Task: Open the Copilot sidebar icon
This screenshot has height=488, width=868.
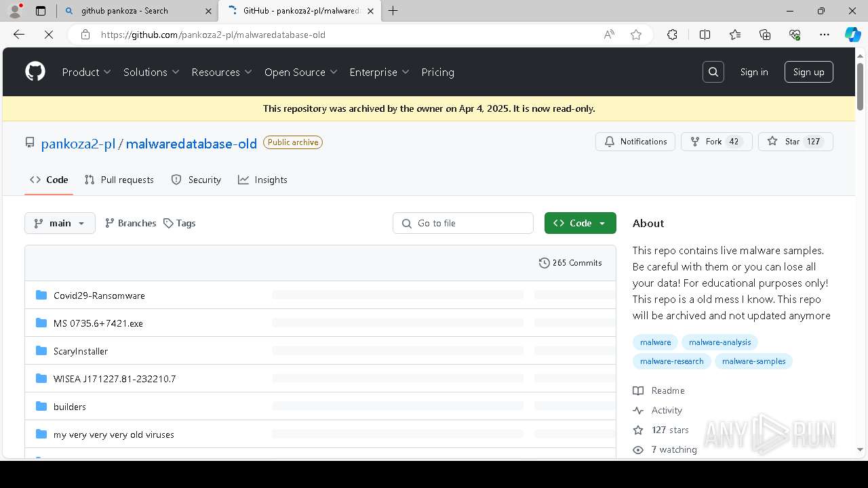Action: coord(852,35)
